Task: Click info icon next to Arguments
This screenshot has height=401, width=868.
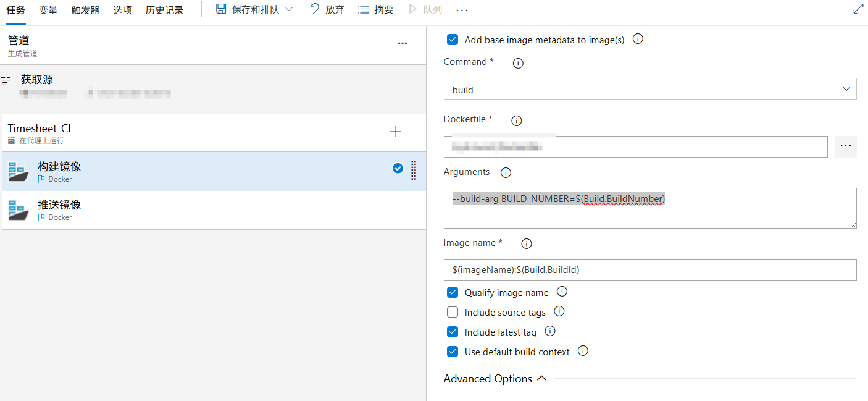Action: (506, 172)
